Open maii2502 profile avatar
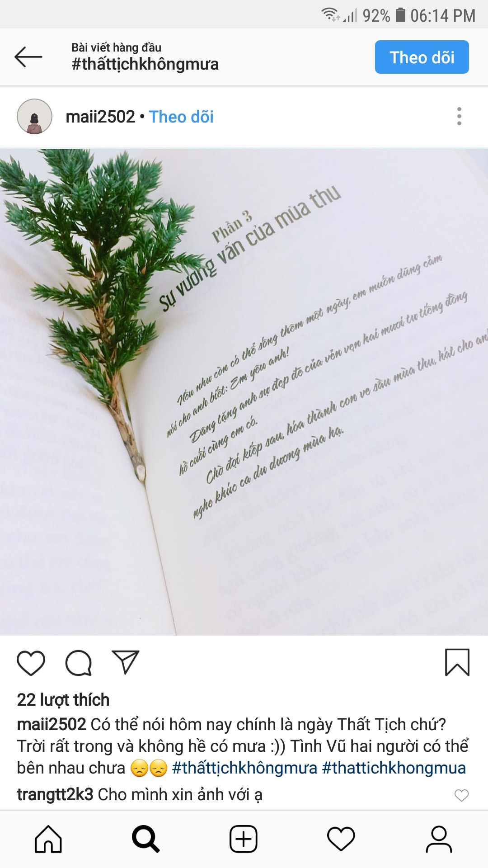 pos(35,117)
